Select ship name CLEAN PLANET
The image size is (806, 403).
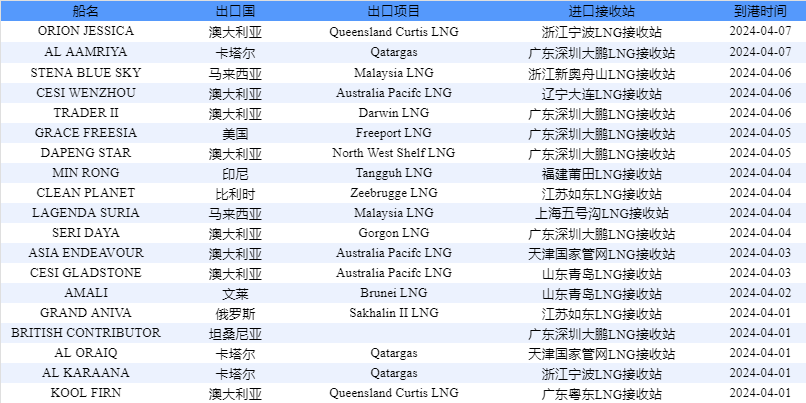click(x=86, y=193)
